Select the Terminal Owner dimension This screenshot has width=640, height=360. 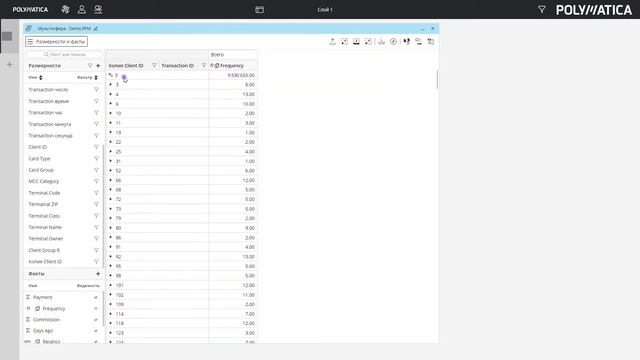point(46,238)
